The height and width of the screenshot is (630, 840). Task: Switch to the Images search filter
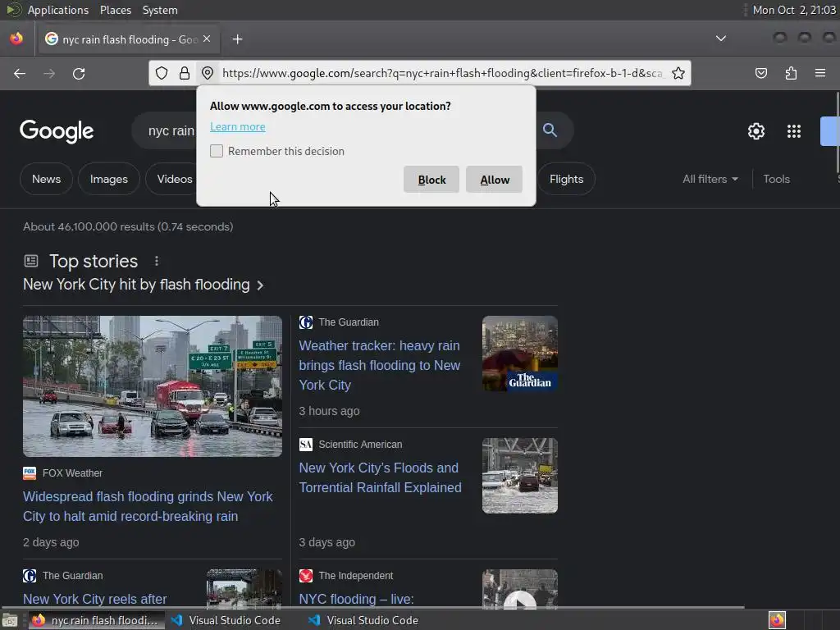click(109, 179)
